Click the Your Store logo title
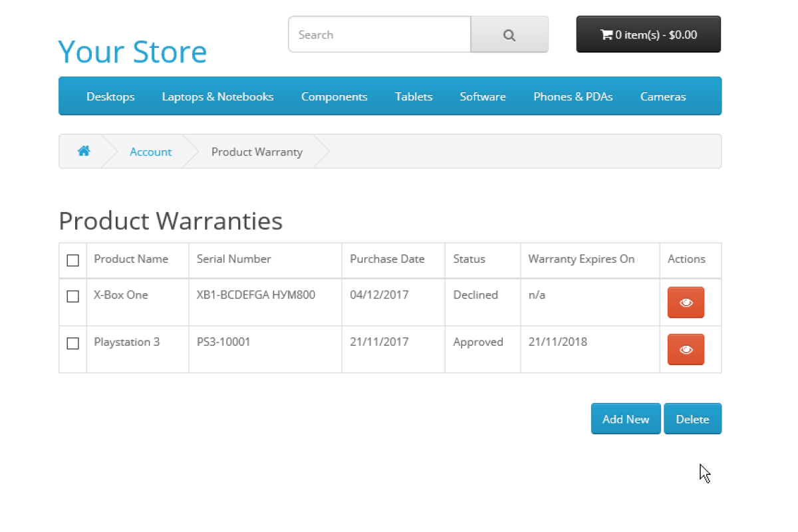 tap(132, 51)
